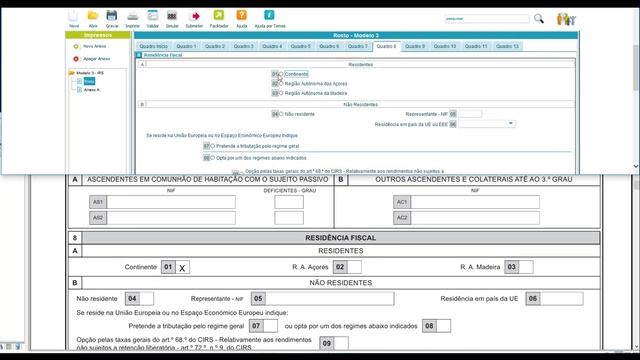Click the Representante - NIF field 05
This screenshot has width=640, height=360.
click(469, 114)
